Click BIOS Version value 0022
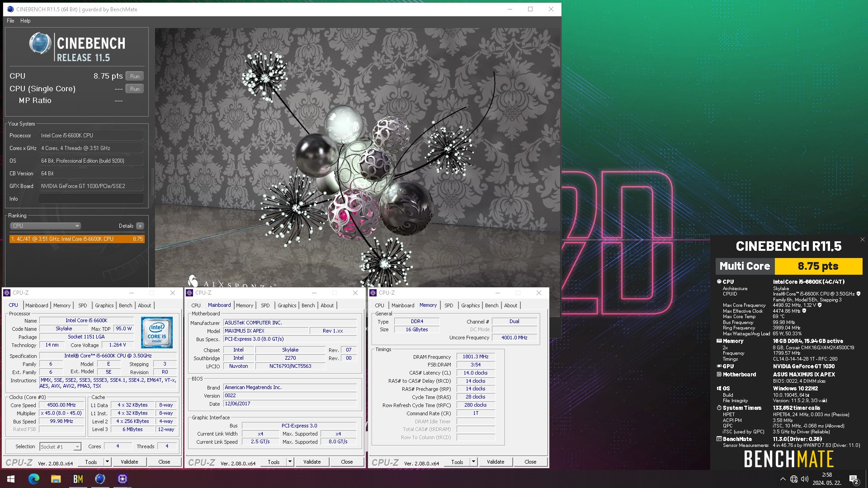 click(290, 395)
